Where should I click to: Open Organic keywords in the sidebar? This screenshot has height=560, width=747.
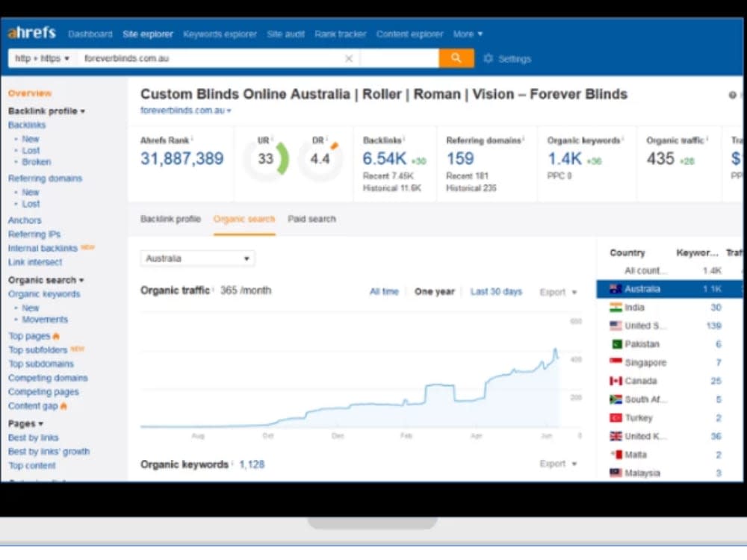pos(44,293)
